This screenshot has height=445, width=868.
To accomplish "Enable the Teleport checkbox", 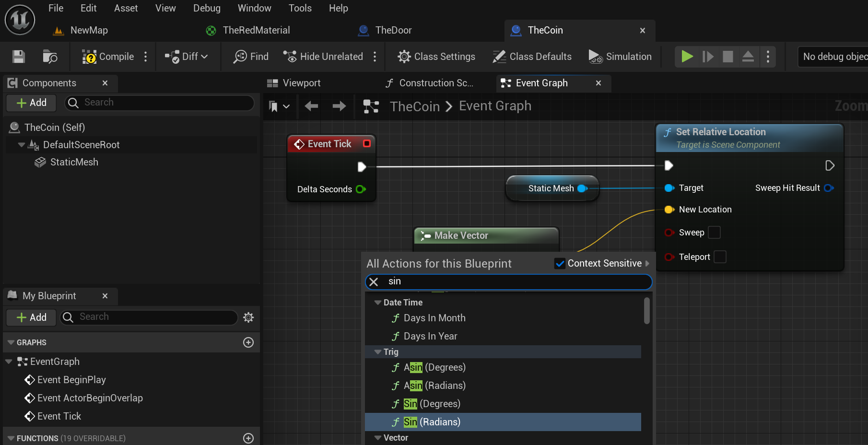I will pyautogui.click(x=720, y=257).
